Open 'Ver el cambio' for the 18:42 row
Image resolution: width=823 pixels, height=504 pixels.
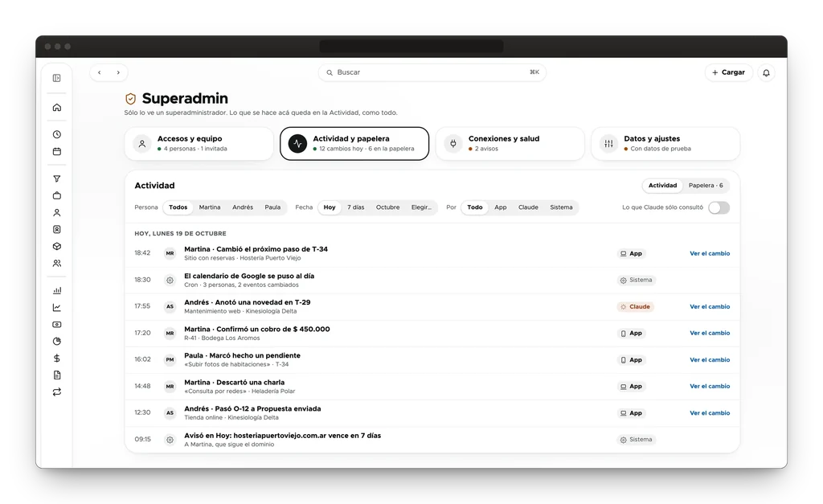pyautogui.click(x=710, y=253)
